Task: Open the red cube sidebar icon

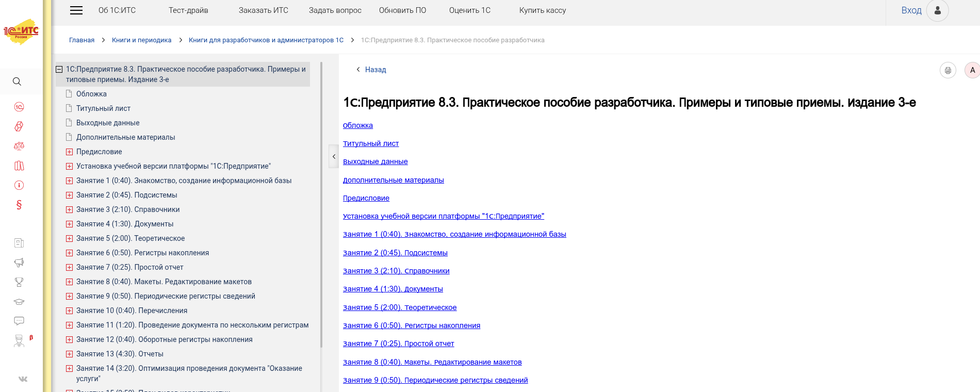Action: (x=19, y=126)
